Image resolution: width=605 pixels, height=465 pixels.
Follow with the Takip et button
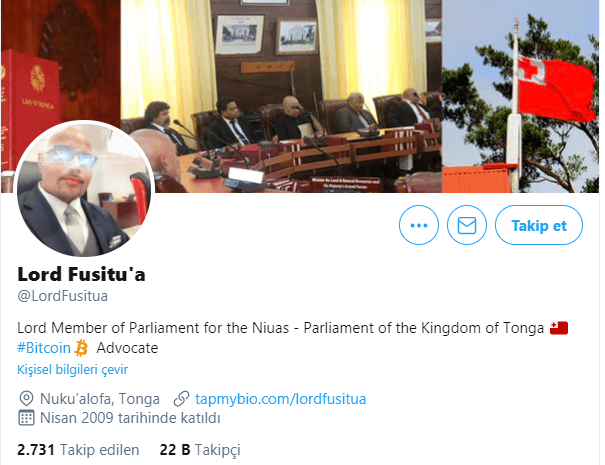click(x=539, y=225)
